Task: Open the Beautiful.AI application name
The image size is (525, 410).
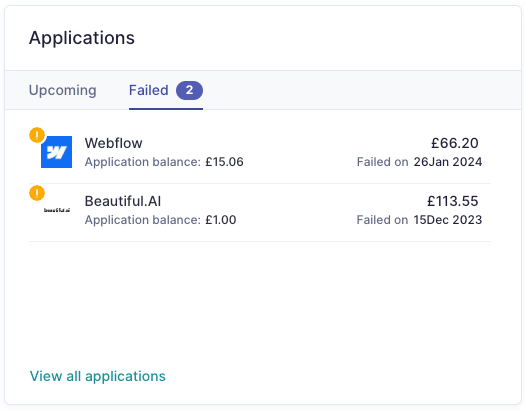Action: [x=123, y=201]
